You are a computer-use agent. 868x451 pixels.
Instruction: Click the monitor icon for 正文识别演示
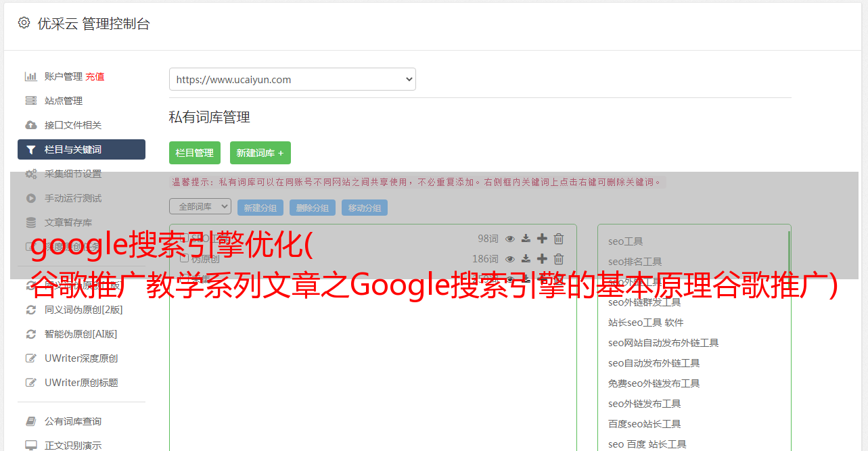[x=31, y=446]
